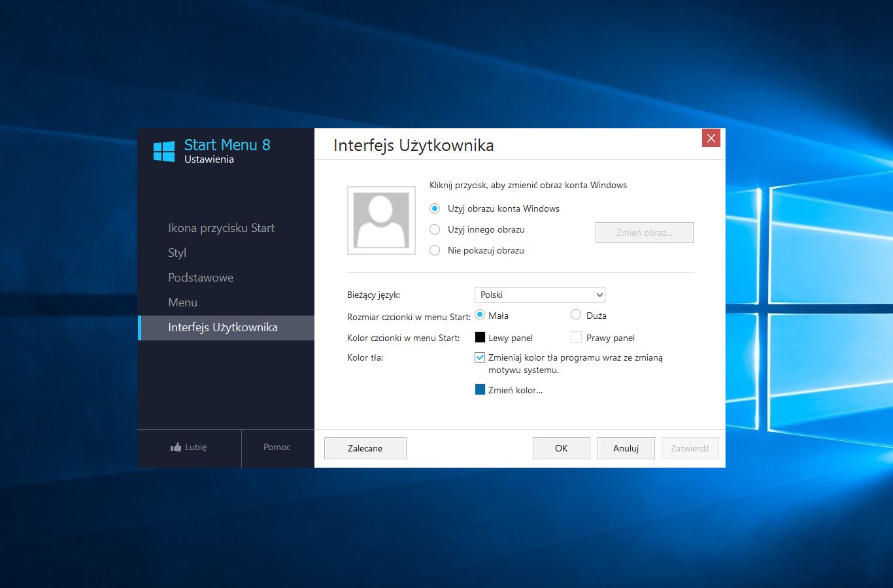This screenshot has width=893, height=588.
Task: Click the 'Zatwierdź' apply button
Action: coord(690,448)
